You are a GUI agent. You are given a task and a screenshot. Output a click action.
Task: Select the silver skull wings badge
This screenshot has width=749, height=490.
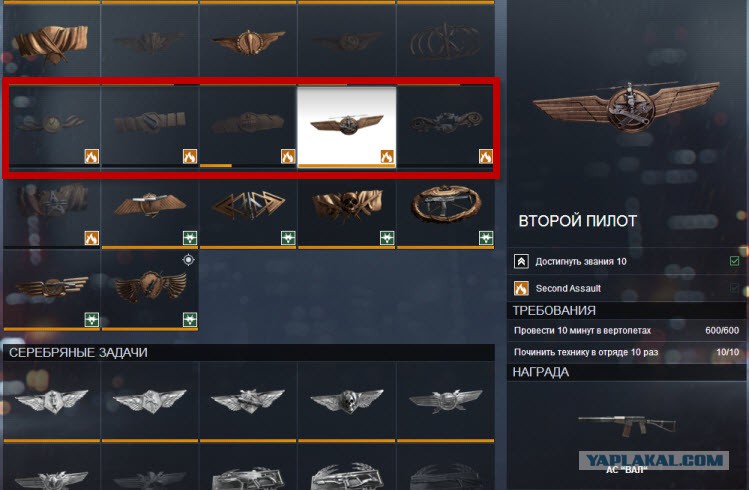pos(347,400)
